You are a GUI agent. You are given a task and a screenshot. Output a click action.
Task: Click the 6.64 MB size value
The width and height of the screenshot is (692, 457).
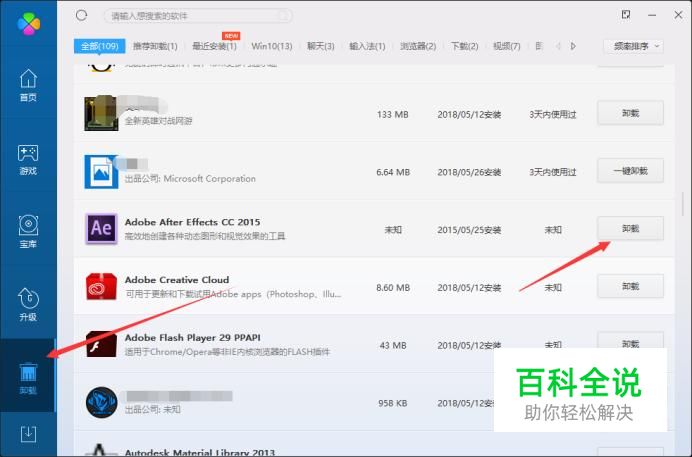click(x=393, y=172)
